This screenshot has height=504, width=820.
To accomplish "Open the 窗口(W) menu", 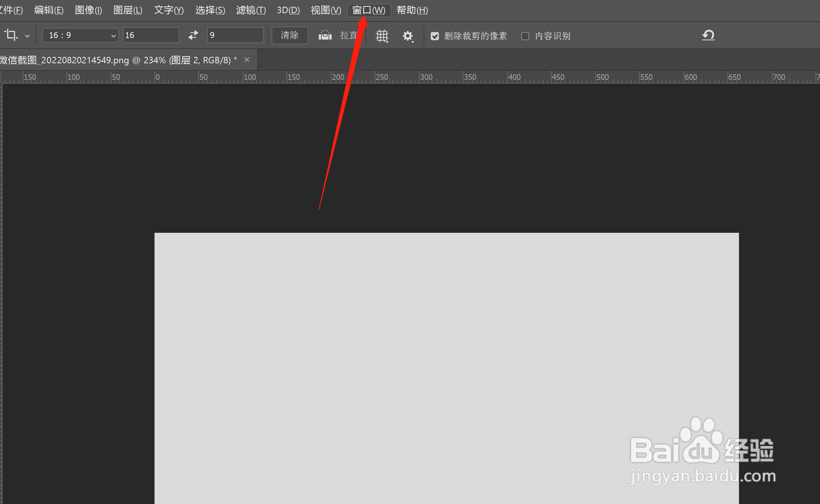I will click(x=369, y=10).
